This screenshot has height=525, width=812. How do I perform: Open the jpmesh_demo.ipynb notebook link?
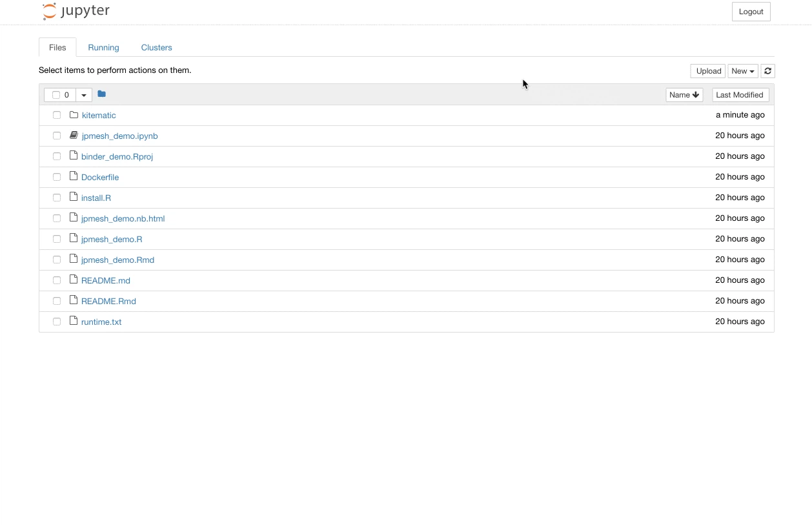[119, 136]
